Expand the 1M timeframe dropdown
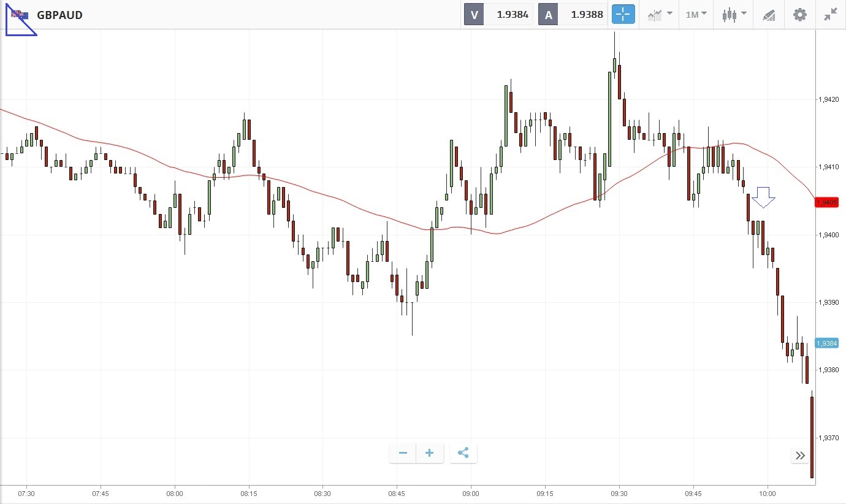The width and height of the screenshot is (846, 504). [x=696, y=15]
